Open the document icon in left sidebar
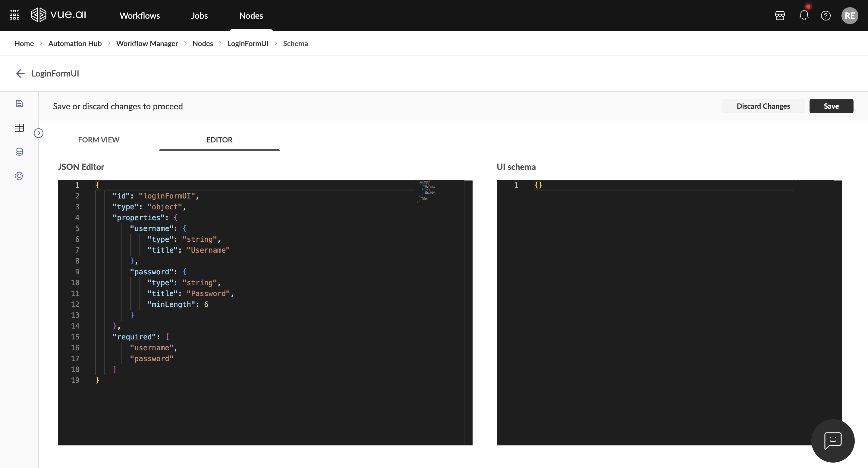This screenshot has width=868, height=468. click(x=19, y=104)
